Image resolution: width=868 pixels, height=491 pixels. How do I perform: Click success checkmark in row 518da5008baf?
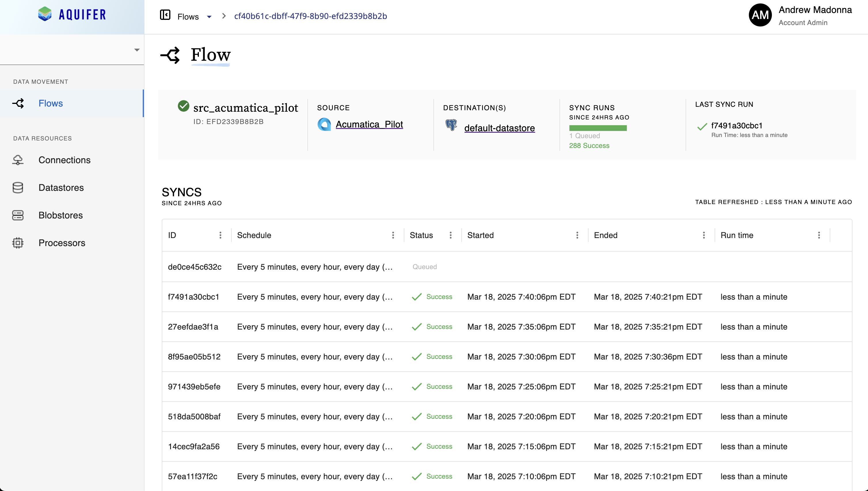417,416
